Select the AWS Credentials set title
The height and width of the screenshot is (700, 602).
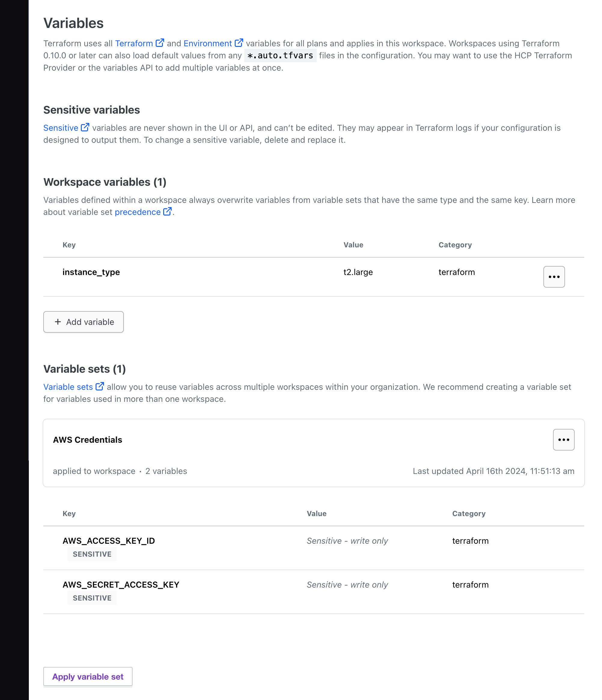click(87, 439)
